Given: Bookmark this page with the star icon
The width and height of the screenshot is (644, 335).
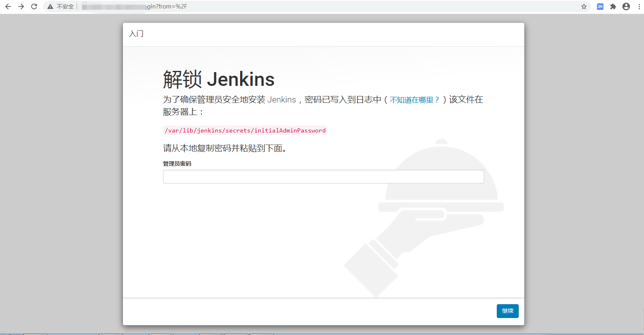Looking at the screenshot, I should pos(584,6).
